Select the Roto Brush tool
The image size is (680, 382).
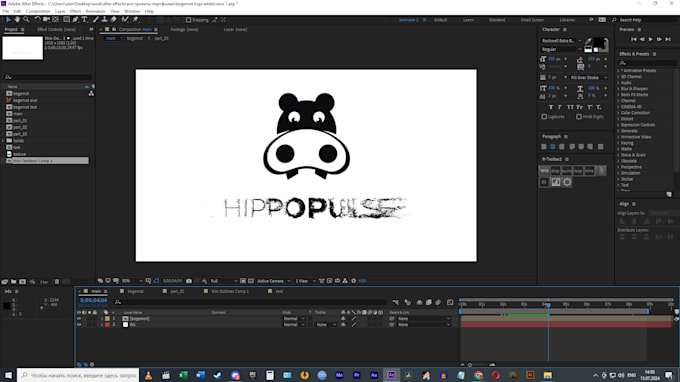[125, 20]
